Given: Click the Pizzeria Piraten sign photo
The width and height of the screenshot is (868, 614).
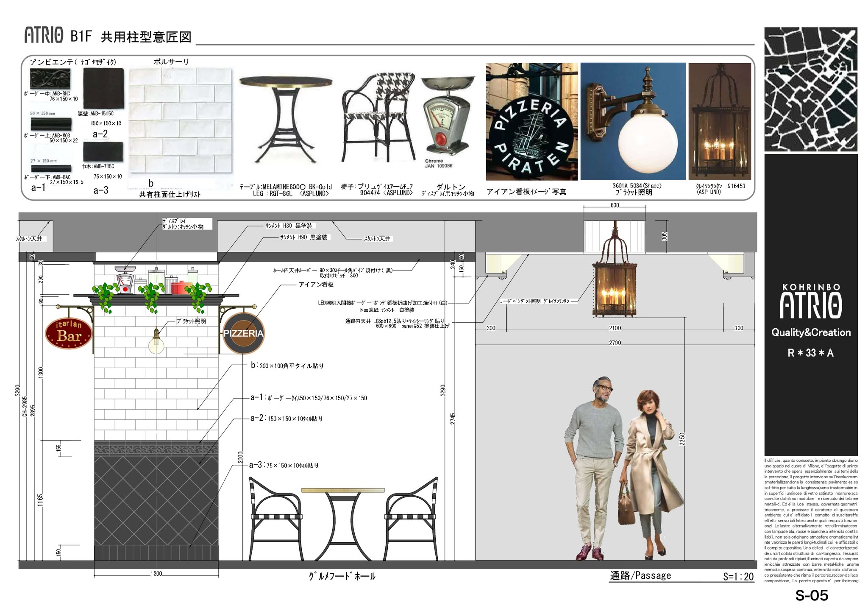Looking at the screenshot, I should click(x=531, y=122).
